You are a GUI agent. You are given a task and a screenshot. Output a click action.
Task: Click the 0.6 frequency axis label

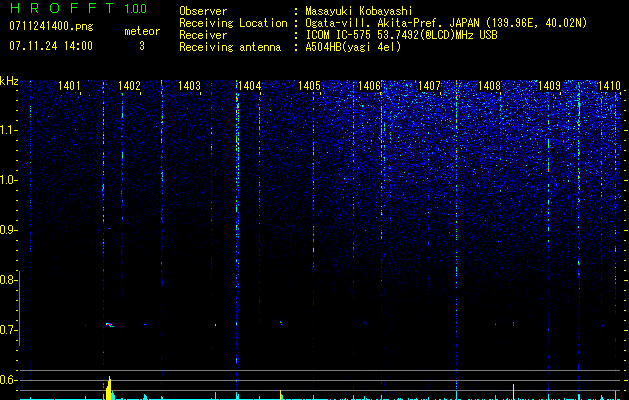[8, 380]
